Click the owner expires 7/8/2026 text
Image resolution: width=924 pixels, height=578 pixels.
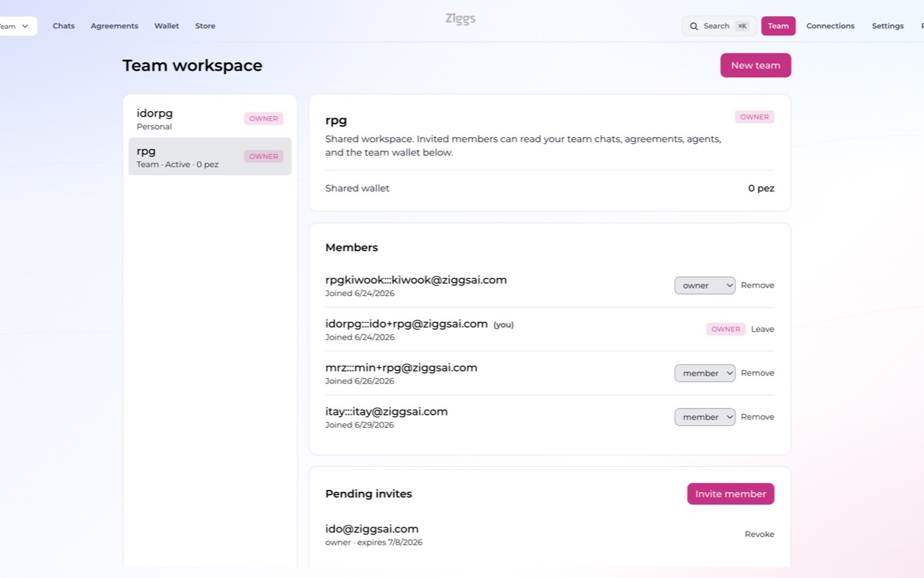[x=373, y=543]
